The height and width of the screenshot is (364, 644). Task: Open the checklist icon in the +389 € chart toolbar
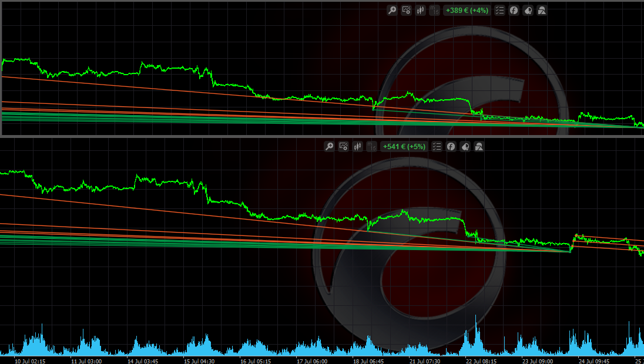[x=499, y=10]
